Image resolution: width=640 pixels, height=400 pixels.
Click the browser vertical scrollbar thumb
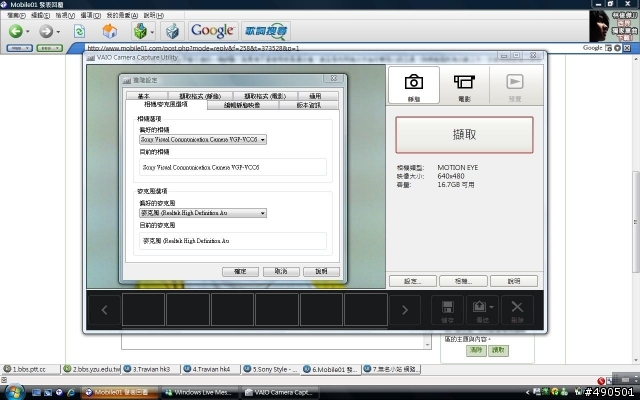[x=636, y=222]
